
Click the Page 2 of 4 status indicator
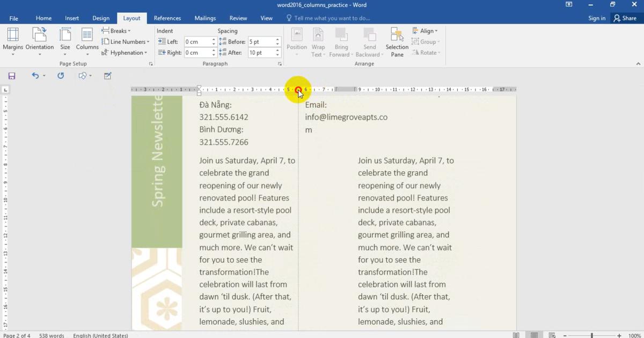(x=18, y=335)
